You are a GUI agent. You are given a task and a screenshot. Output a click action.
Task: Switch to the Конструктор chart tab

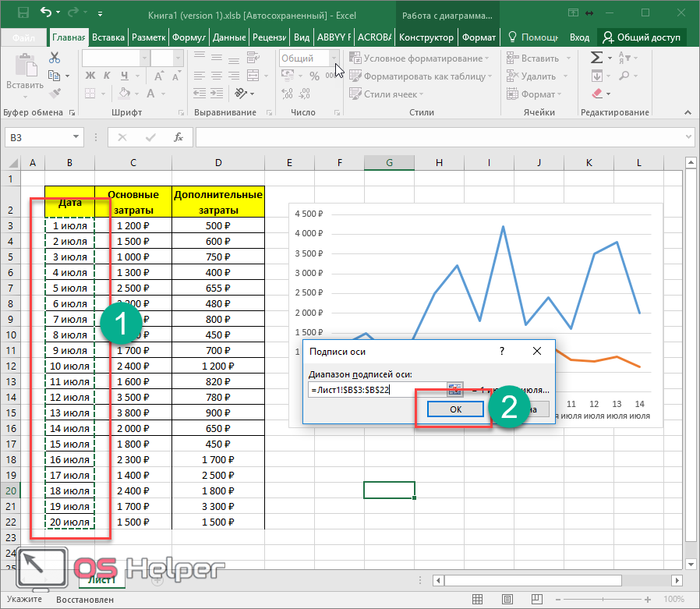426,37
